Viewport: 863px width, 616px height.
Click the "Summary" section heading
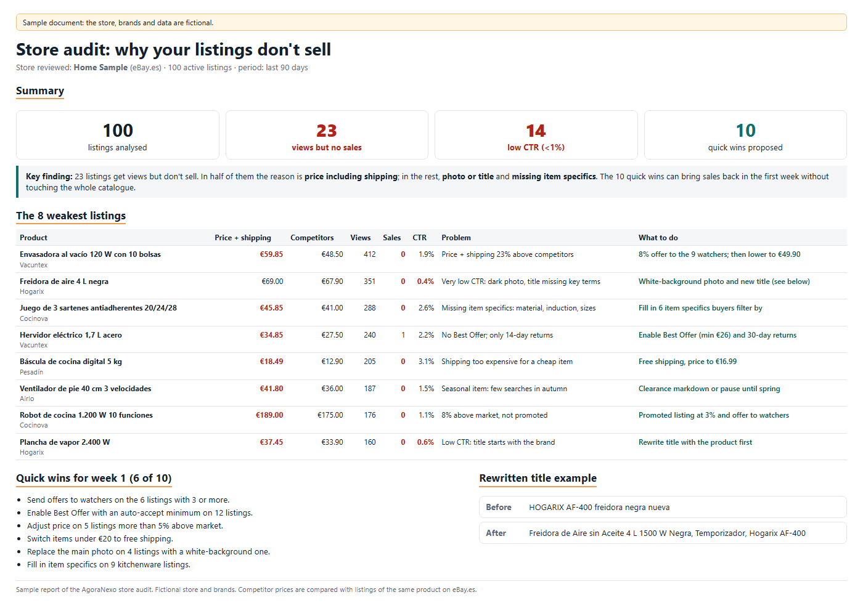[x=40, y=91]
